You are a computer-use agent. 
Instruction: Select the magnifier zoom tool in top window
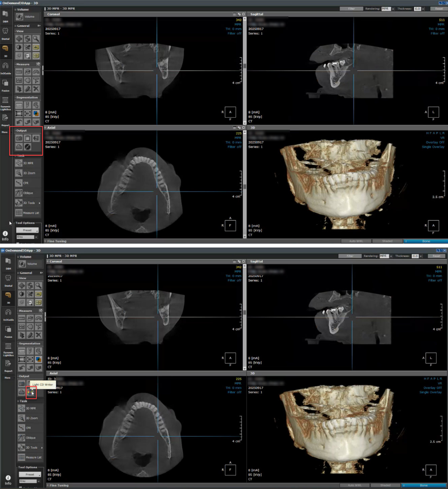point(36,39)
